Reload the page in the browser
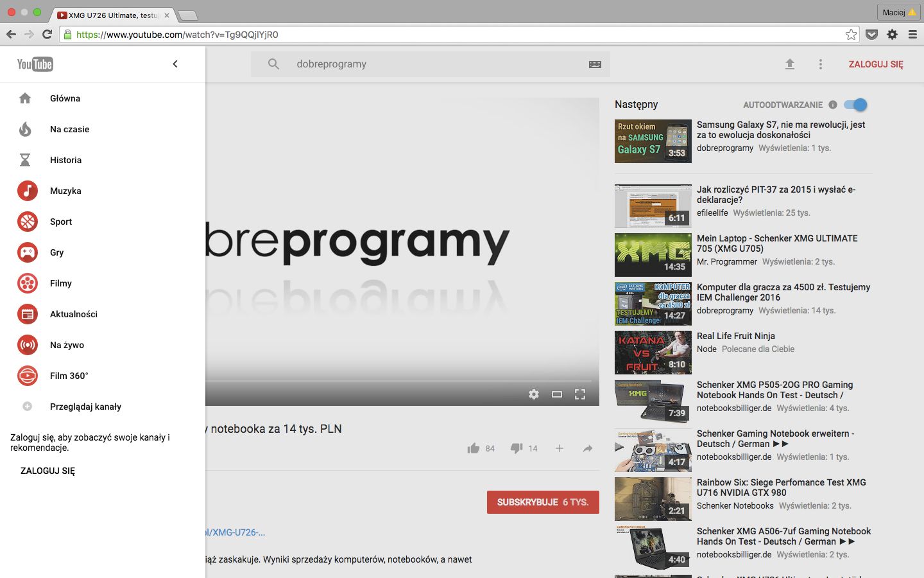 click(47, 34)
